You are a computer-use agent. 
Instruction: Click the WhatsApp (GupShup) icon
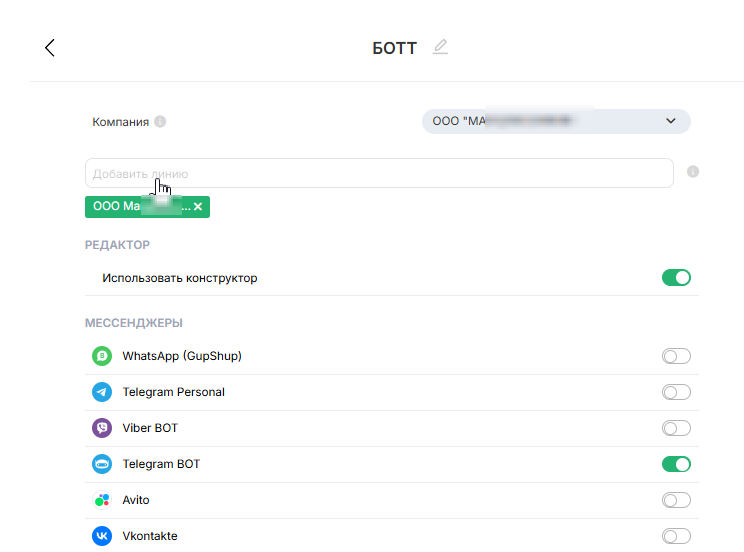click(x=102, y=356)
